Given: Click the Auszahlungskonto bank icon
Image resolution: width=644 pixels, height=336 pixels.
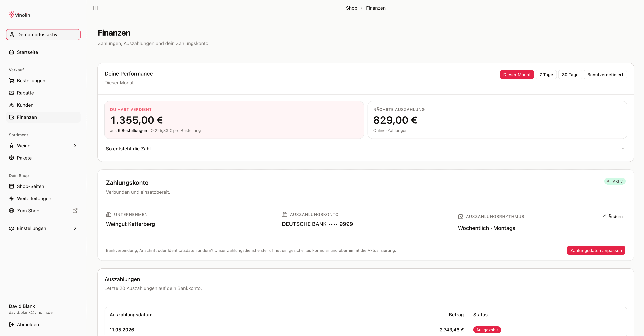Looking at the screenshot, I should tap(284, 214).
